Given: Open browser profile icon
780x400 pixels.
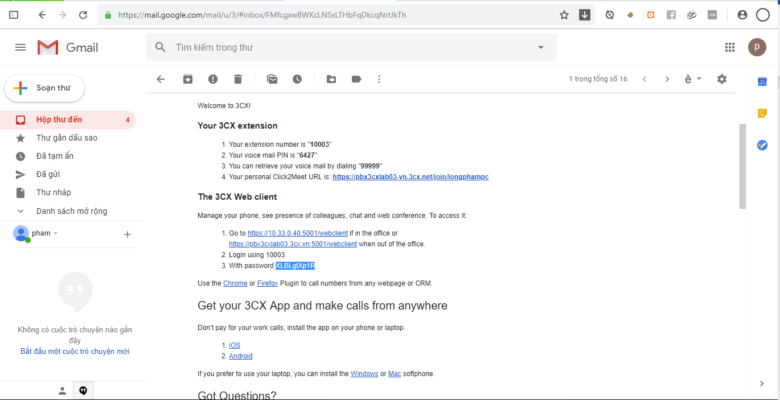Looking at the screenshot, I should (x=742, y=15).
